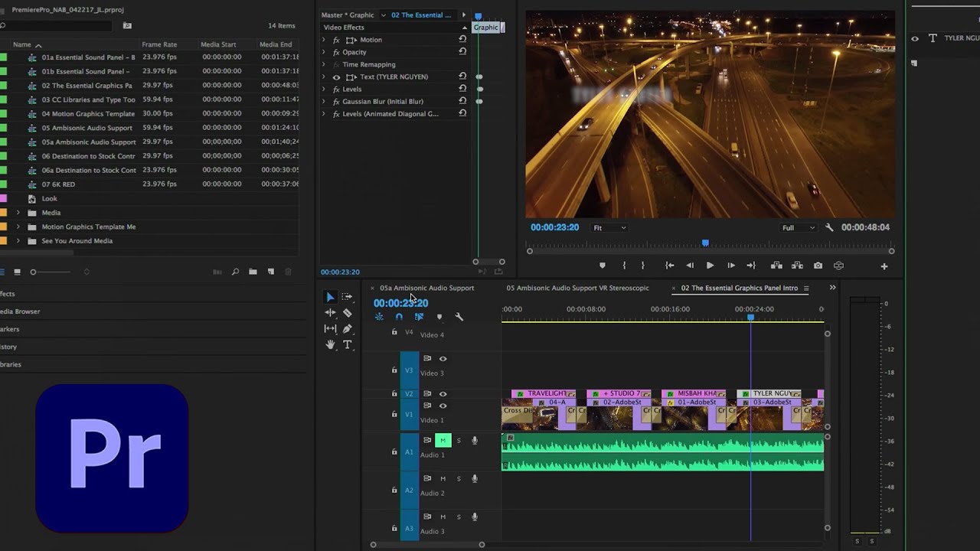Toggle Video 3 track visibility eye

tap(443, 358)
